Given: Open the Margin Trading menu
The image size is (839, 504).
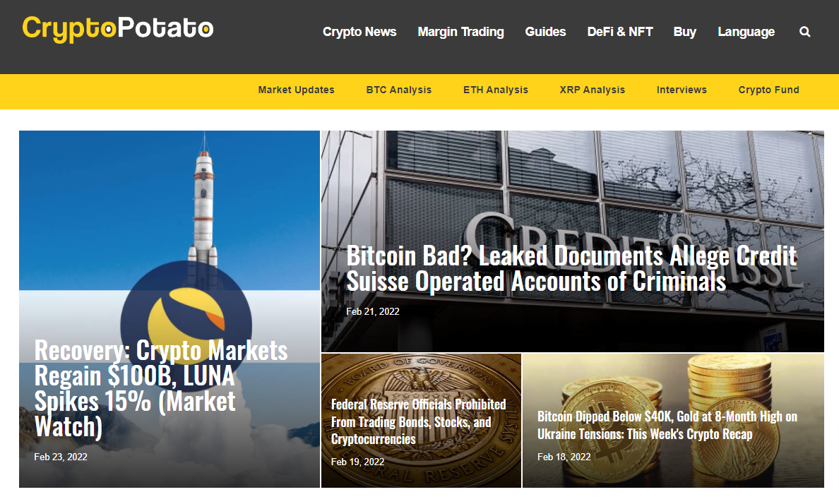Looking at the screenshot, I should (460, 32).
